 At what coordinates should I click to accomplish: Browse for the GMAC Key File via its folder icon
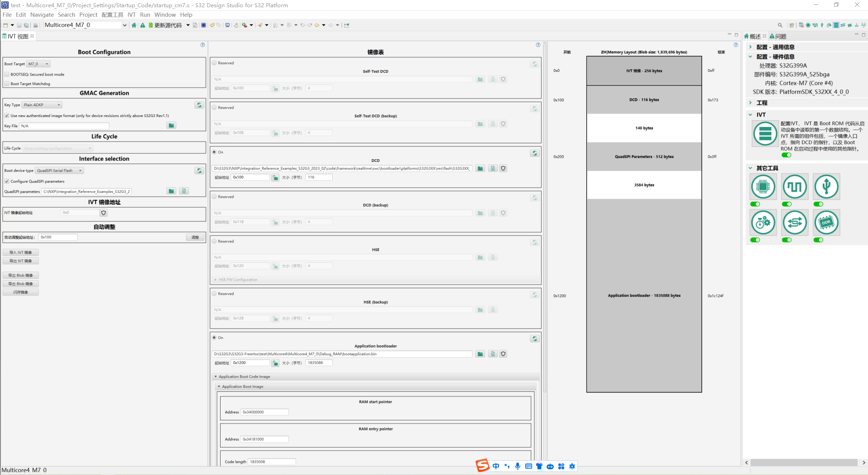pos(171,126)
